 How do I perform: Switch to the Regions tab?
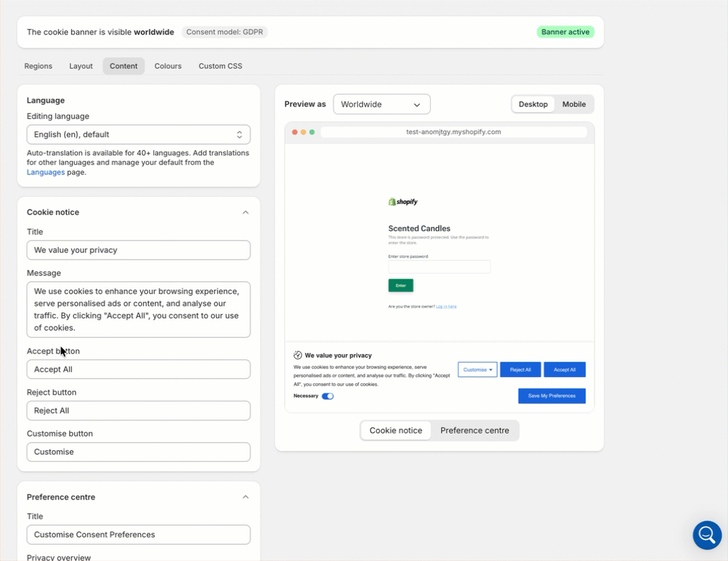[38, 66]
